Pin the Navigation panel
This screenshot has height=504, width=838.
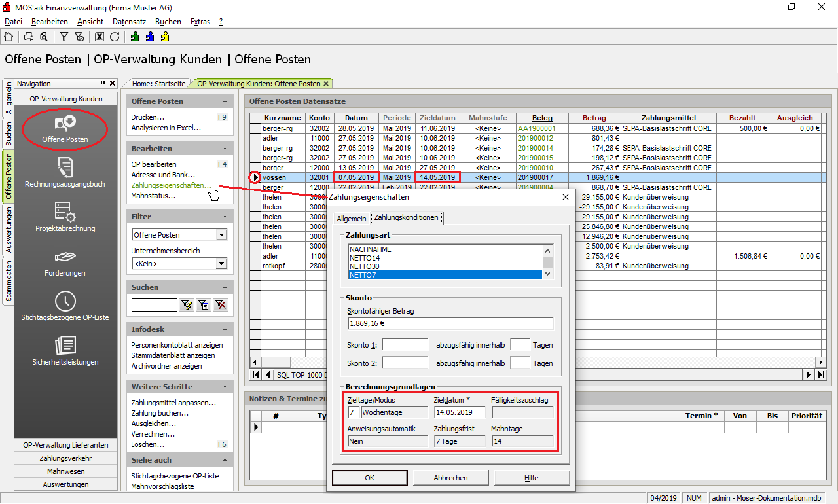(x=103, y=84)
